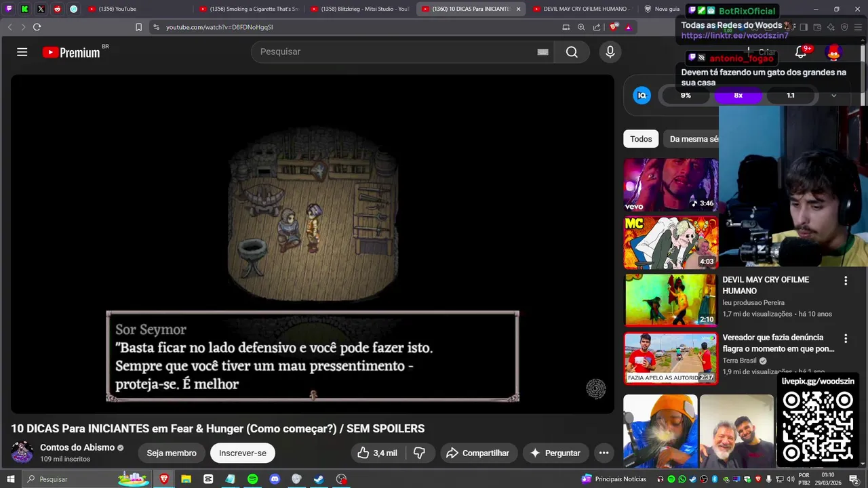Screen dimensions: 868x488
Task: Open options for the Vereador video
Action: click(x=846, y=338)
